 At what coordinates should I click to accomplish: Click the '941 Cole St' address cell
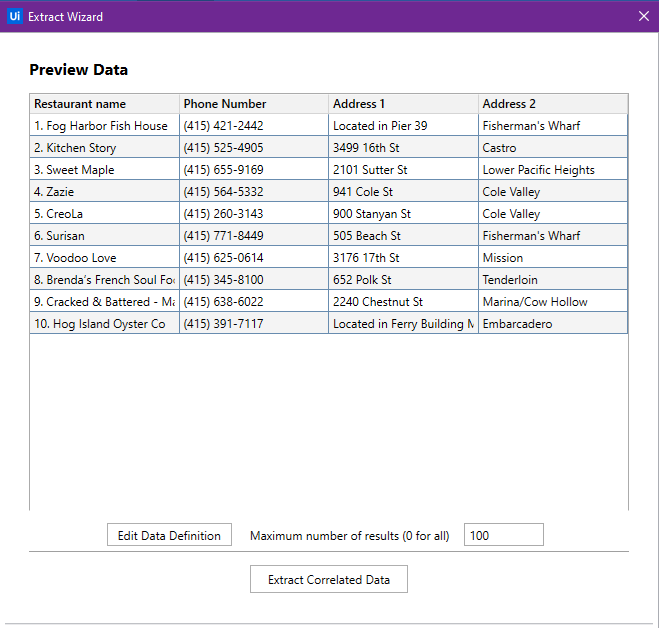pyautogui.click(x=403, y=192)
